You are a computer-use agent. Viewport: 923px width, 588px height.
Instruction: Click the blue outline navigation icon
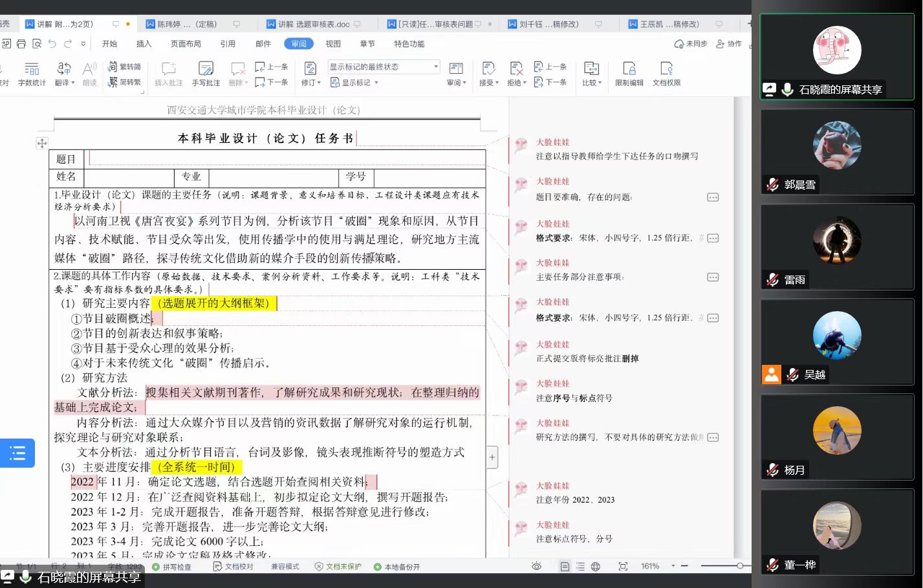tap(17, 453)
